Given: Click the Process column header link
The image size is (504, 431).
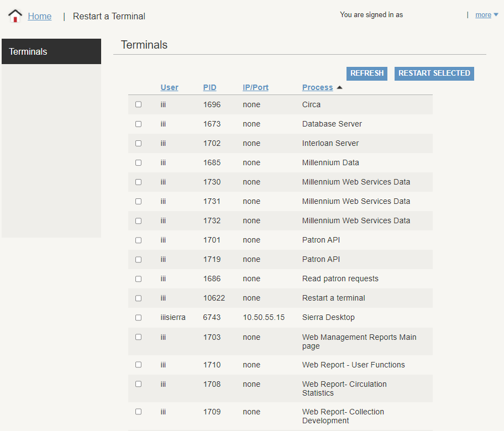Looking at the screenshot, I should pyautogui.click(x=317, y=87).
